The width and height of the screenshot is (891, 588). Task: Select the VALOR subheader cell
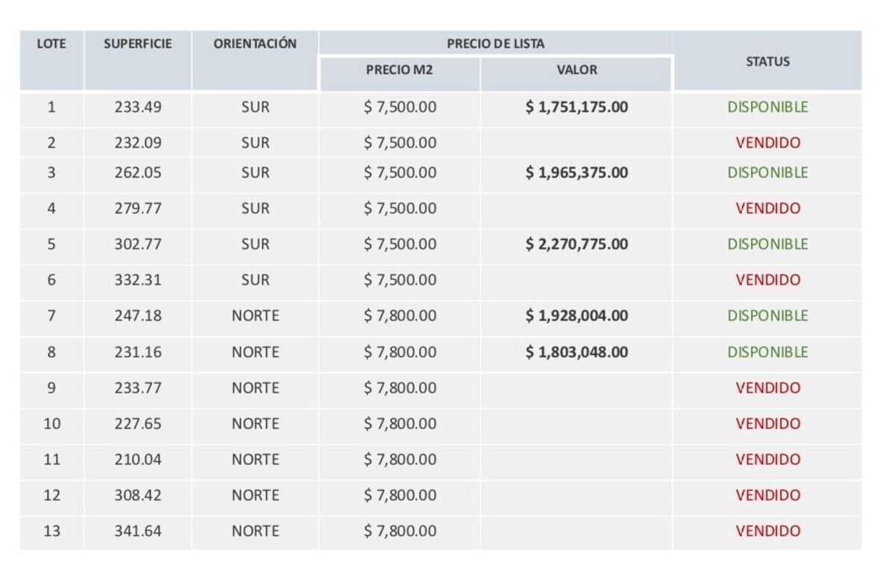[x=576, y=70]
